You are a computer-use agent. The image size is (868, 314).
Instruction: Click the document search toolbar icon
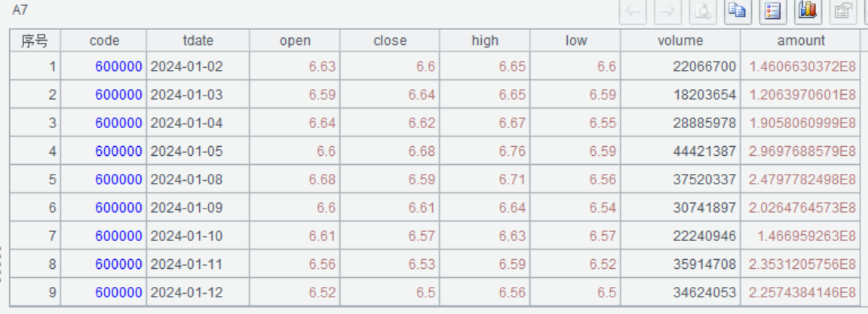click(702, 11)
